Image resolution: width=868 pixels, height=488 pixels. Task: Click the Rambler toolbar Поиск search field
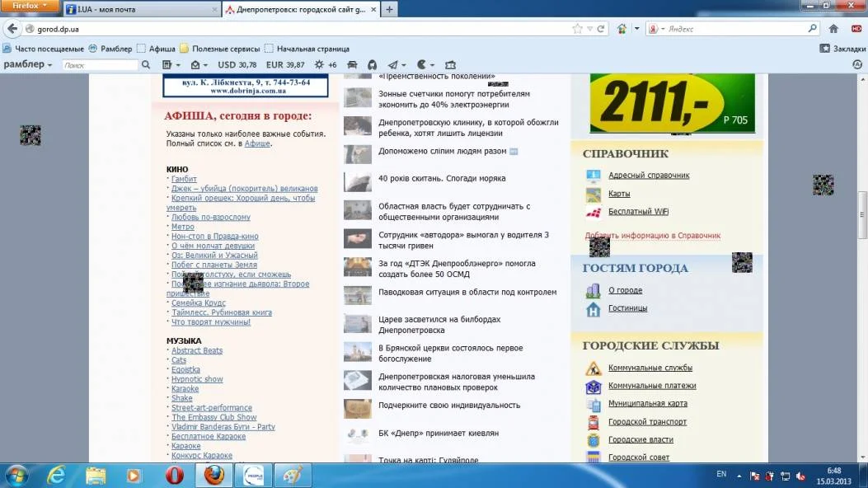pos(99,64)
